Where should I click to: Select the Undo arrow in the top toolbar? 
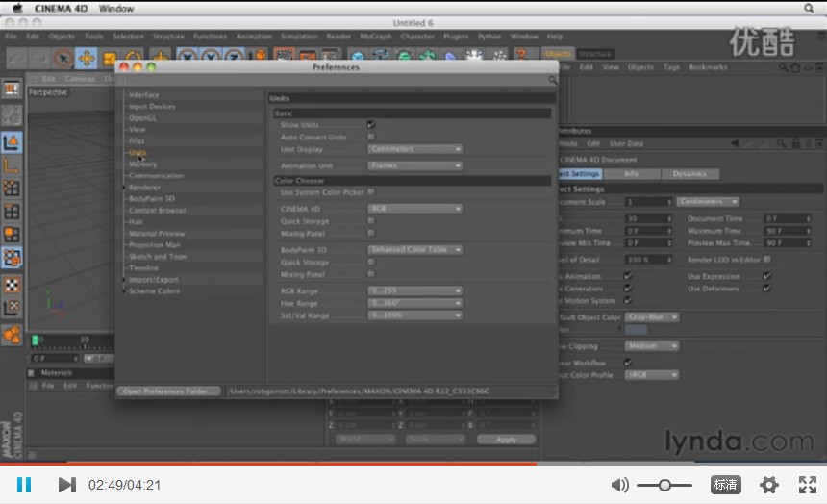tap(15, 58)
